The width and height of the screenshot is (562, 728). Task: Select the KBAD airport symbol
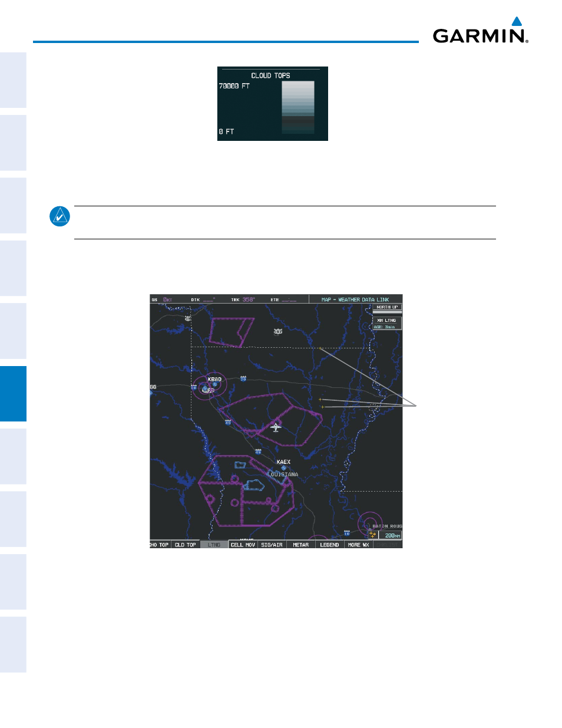(x=214, y=384)
